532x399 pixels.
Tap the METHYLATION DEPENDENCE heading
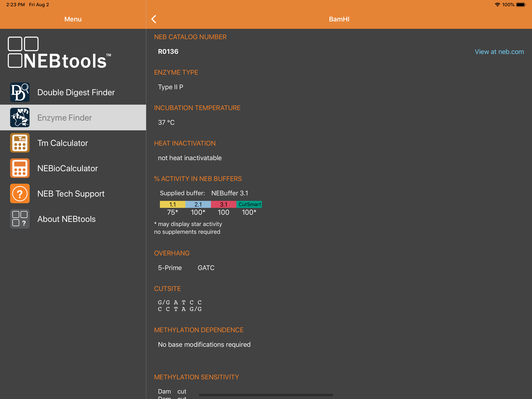tap(199, 330)
